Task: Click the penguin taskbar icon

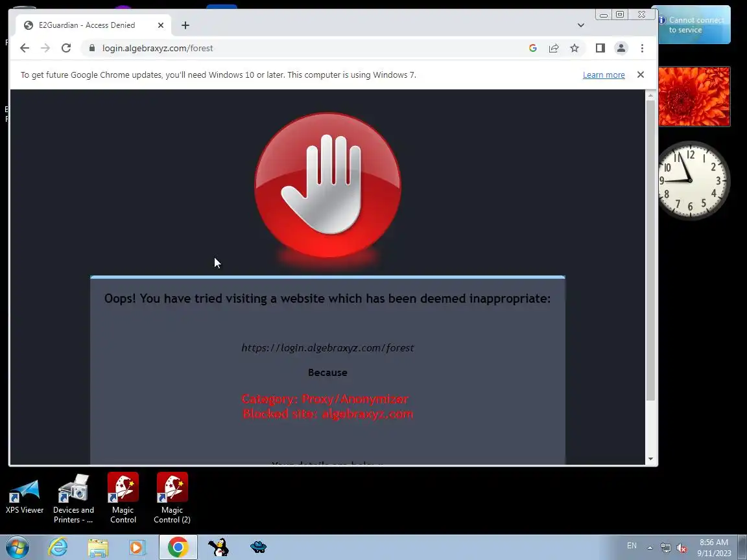Action: [x=219, y=547]
